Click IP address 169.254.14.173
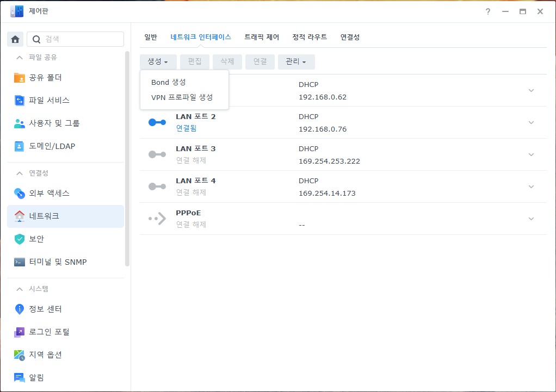 coord(327,194)
